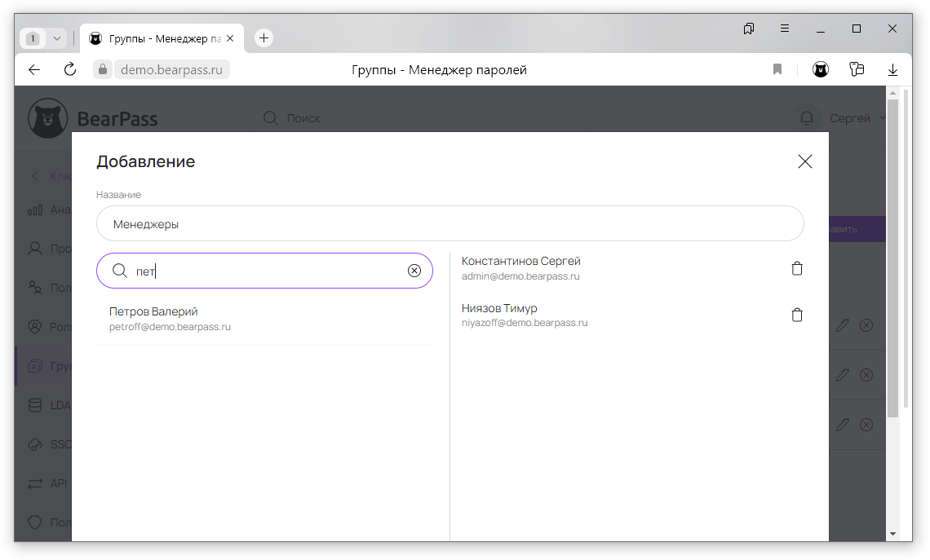Open the browser downloads icon
930x560 pixels.
pyautogui.click(x=892, y=70)
